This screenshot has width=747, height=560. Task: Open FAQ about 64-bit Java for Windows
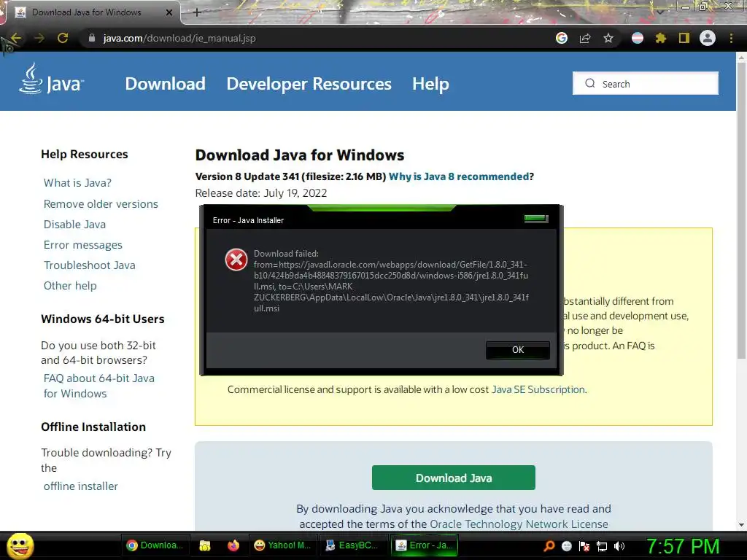coord(99,386)
